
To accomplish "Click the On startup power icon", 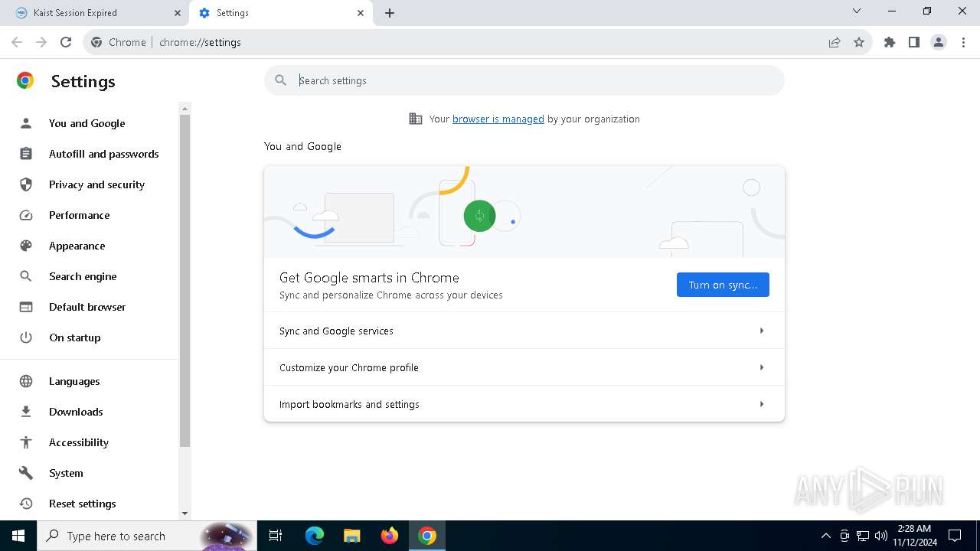I will click(x=26, y=337).
